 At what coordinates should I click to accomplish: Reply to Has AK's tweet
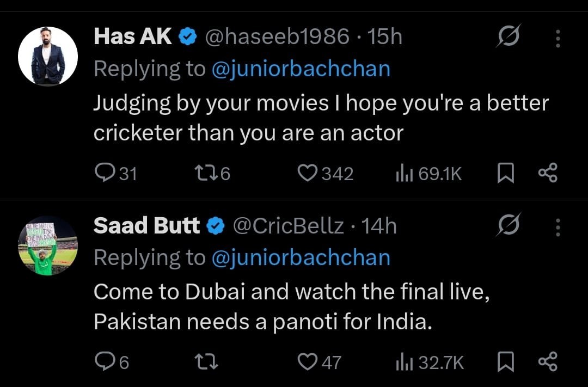(103, 173)
